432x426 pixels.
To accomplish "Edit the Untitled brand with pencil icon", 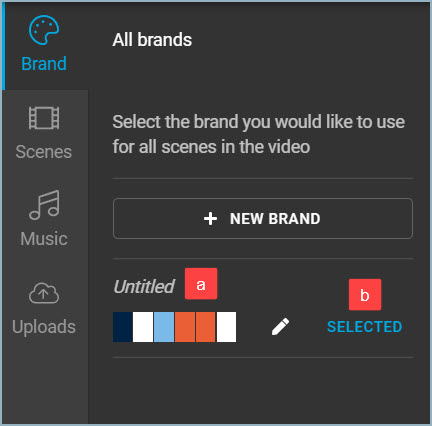I will [280, 327].
